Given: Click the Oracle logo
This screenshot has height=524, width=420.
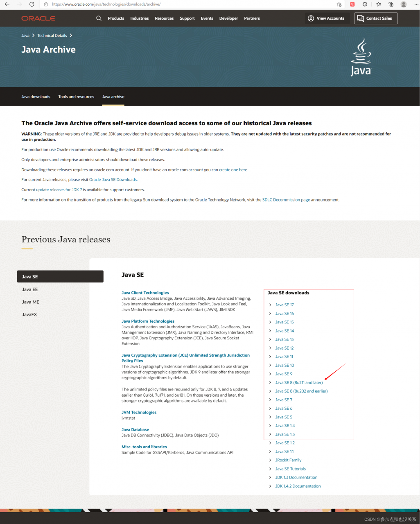Looking at the screenshot, I should click(x=38, y=18).
